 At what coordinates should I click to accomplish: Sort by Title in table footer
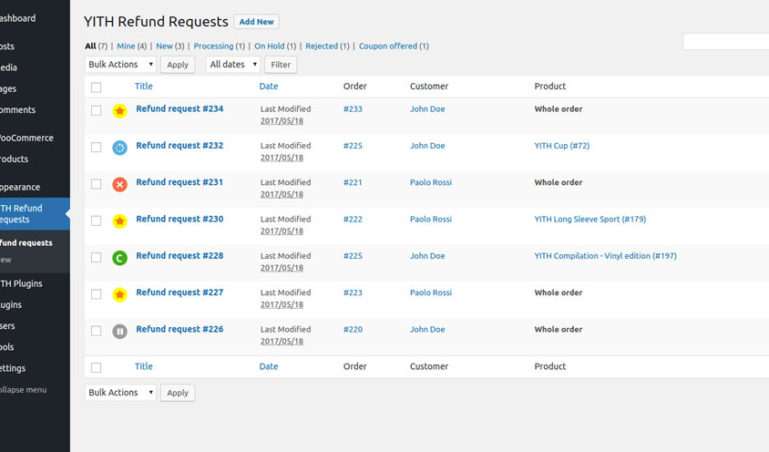coord(144,366)
